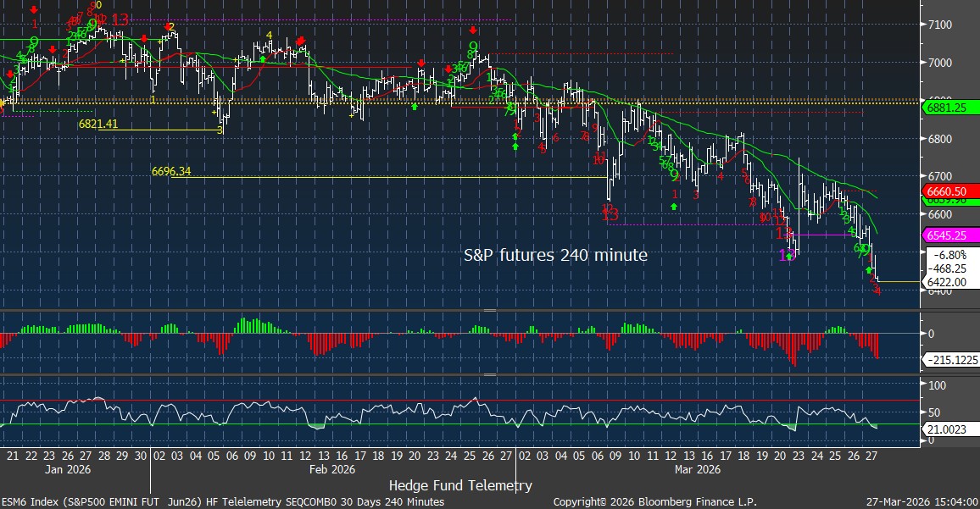The width and height of the screenshot is (980, 509).
Task: Click the 6422.00 last price label
Action: pyautogui.click(x=947, y=281)
